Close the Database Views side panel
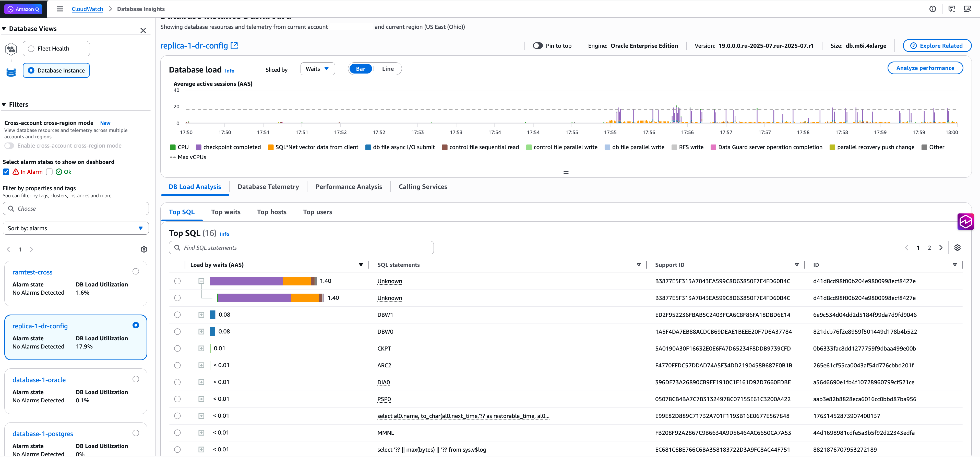Image resolution: width=980 pixels, height=457 pixels. (x=143, y=30)
